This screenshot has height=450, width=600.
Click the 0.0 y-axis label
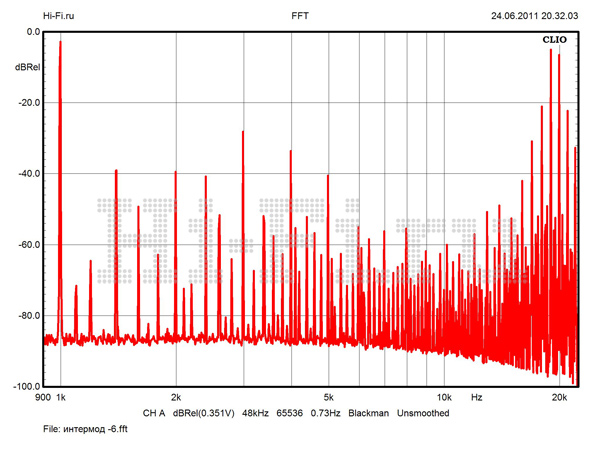coord(31,32)
